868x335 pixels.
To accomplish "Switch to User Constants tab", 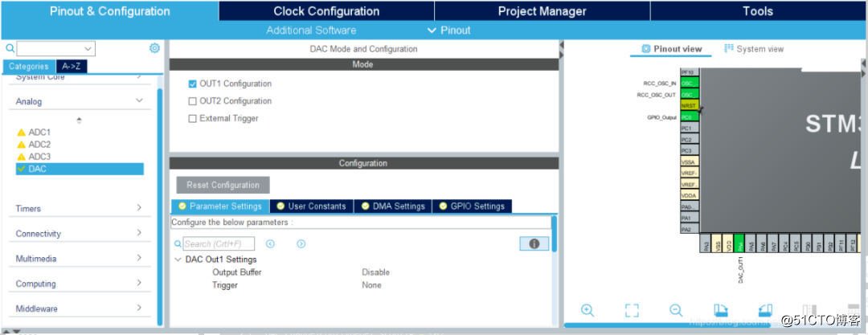I will pyautogui.click(x=312, y=206).
